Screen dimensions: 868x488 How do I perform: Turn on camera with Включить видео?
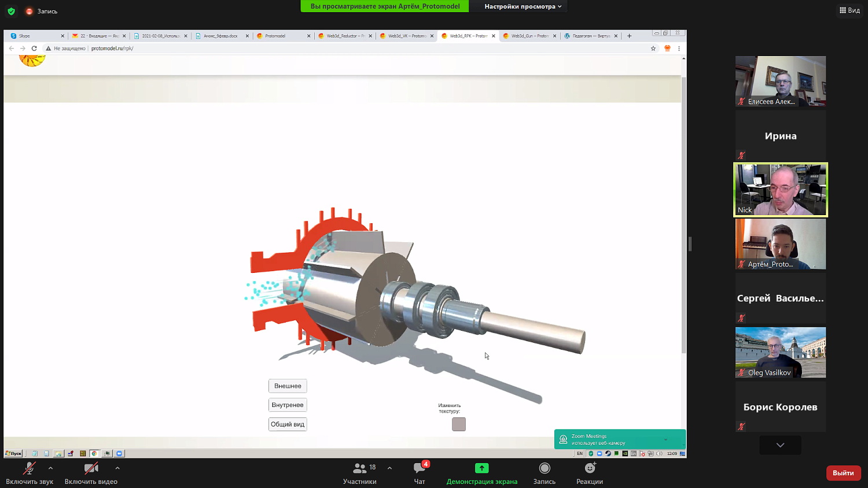pos(91,472)
